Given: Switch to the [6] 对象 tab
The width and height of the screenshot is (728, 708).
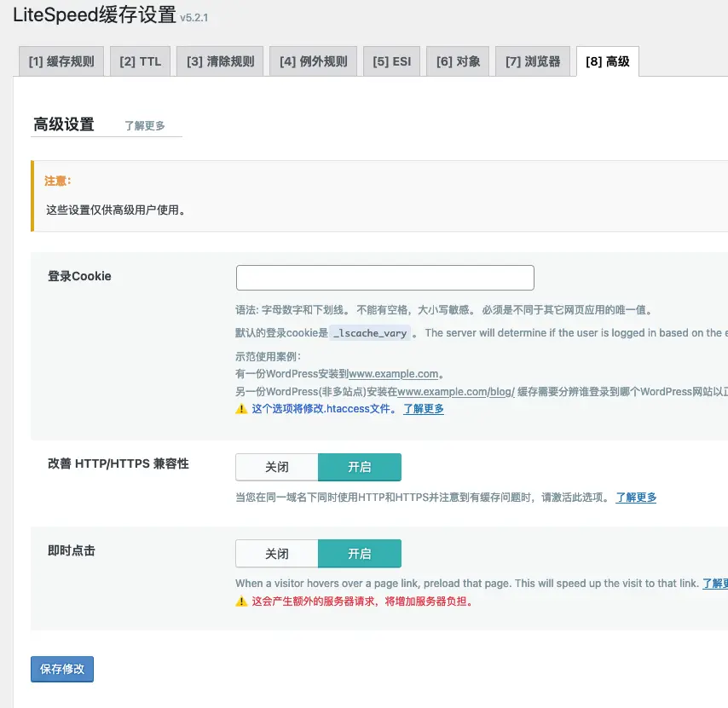Looking at the screenshot, I should click(x=457, y=60).
